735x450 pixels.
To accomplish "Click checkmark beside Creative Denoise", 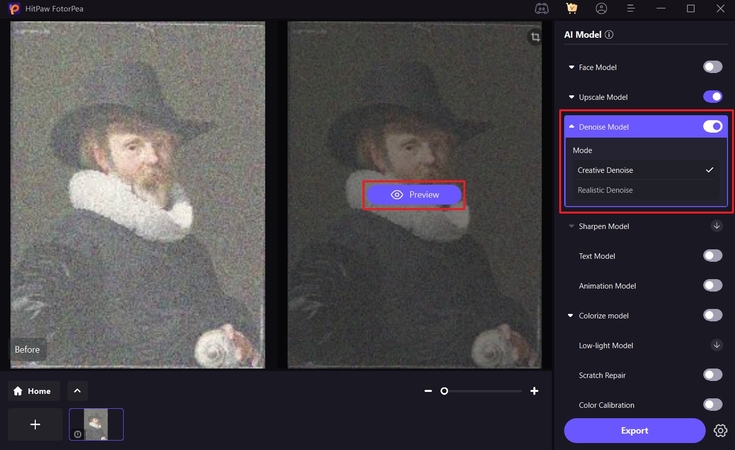I will coord(709,170).
